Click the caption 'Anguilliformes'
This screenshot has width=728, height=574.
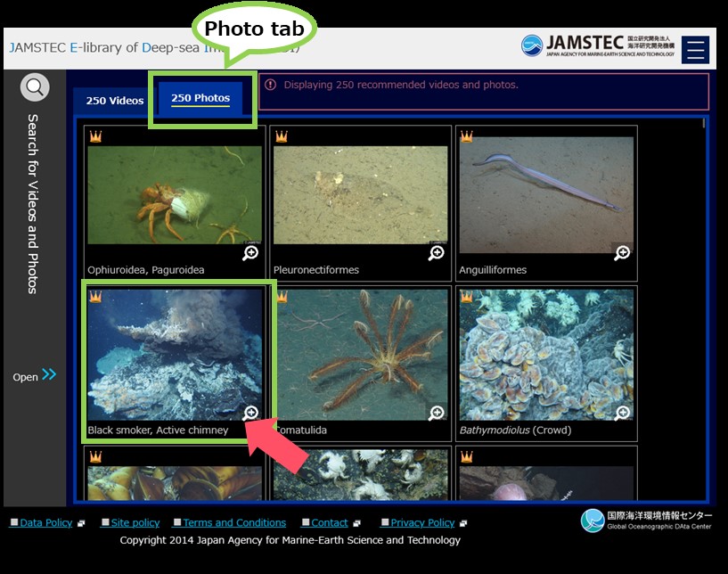[x=493, y=270]
